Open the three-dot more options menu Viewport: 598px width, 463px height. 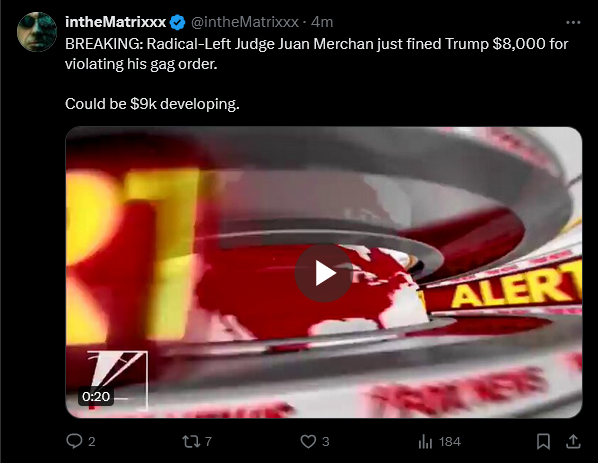[573, 23]
